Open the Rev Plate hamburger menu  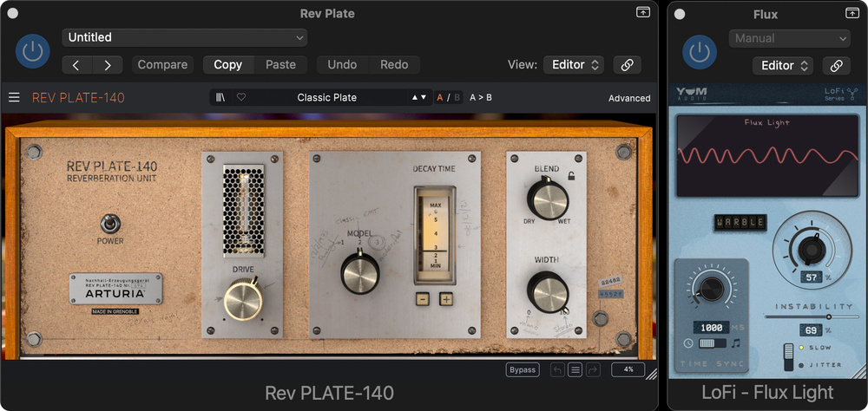tap(14, 98)
